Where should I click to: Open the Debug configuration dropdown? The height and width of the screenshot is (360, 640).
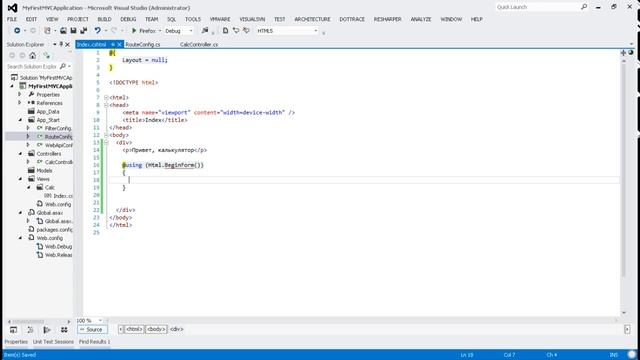point(191,31)
